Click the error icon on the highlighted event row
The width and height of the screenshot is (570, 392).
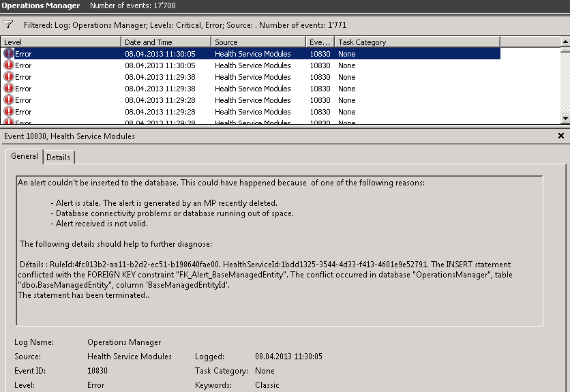click(9, 54)
